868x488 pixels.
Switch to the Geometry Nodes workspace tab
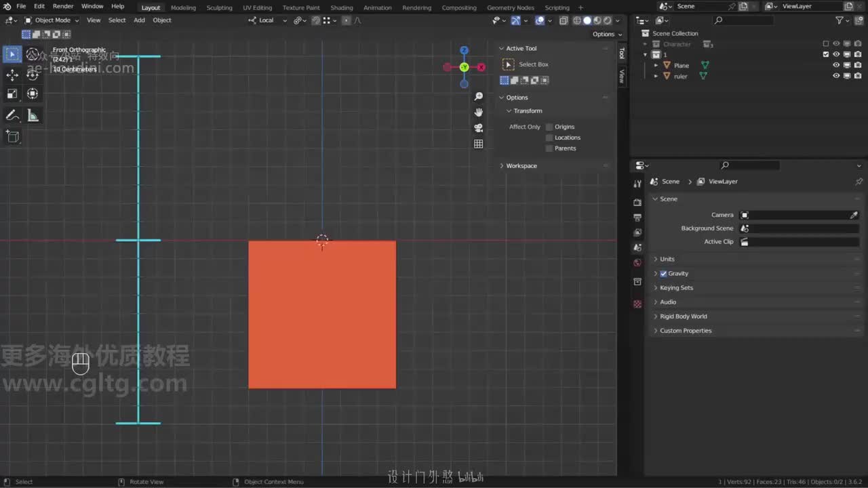pos(511,7)
